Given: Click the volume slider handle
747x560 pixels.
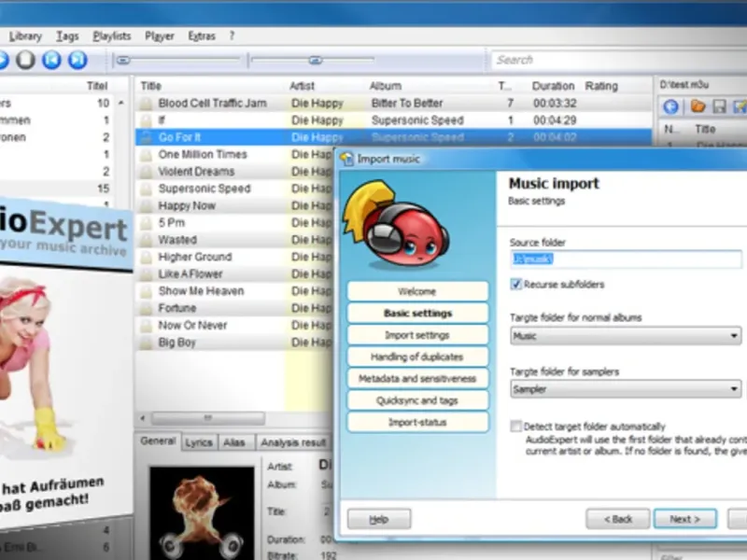Looking at the screenshot, I should tap(316, 60).
